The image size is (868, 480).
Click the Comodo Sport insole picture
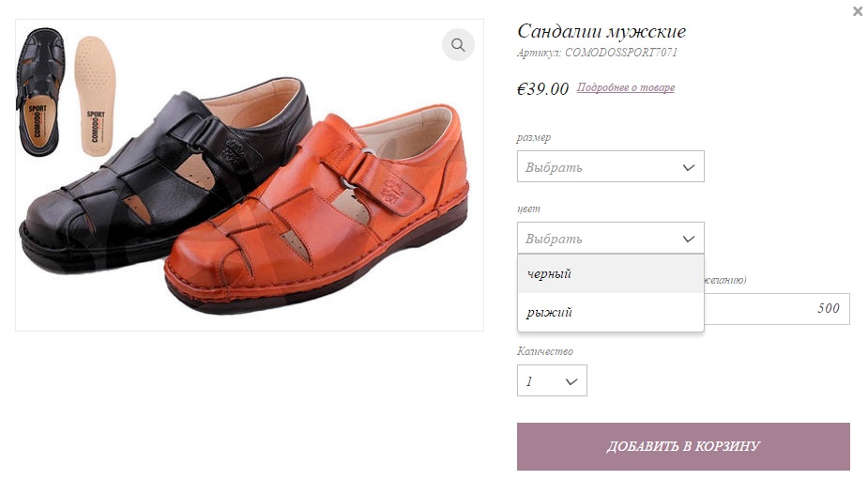[94, 96]
